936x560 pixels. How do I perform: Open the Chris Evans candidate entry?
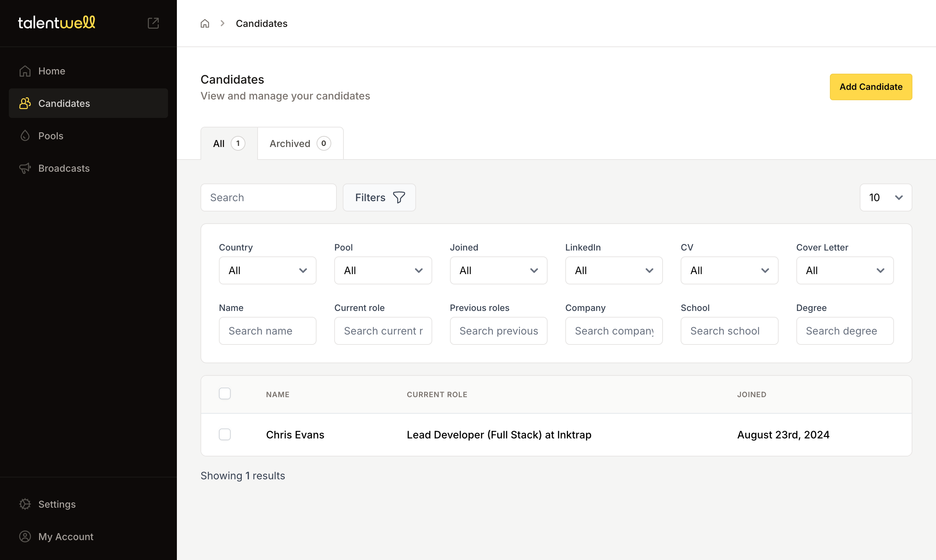click(x=295, y=435)
